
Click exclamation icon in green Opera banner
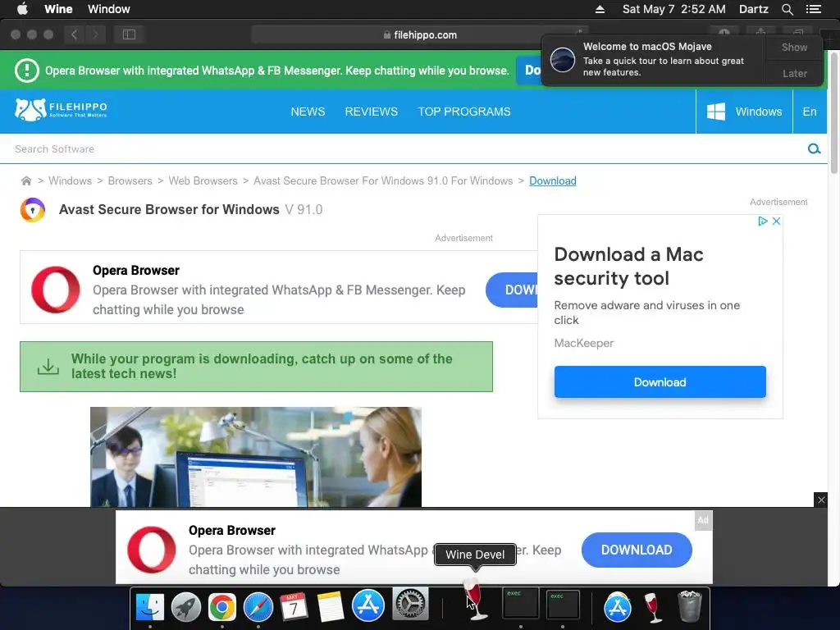(27, 71)
